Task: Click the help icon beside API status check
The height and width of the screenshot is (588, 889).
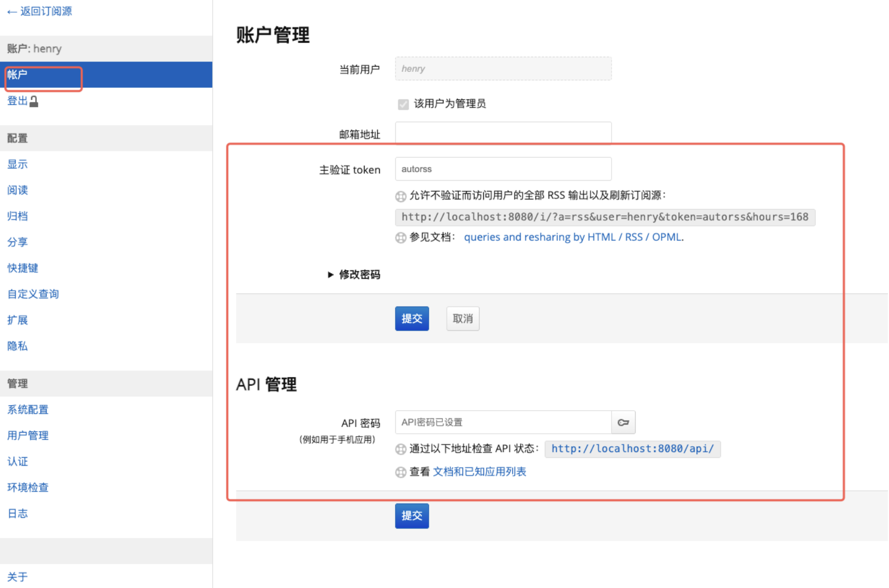Action: click(x=401, y=449)
